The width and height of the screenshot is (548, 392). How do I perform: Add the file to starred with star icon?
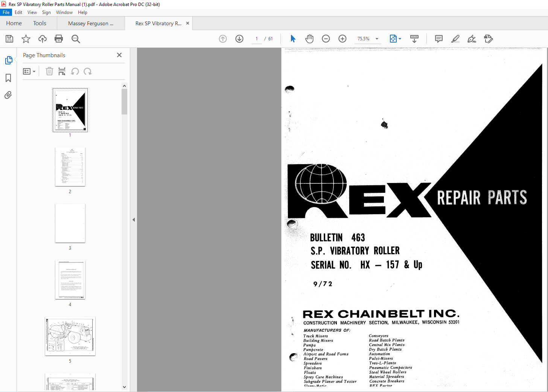coord(26,39)
